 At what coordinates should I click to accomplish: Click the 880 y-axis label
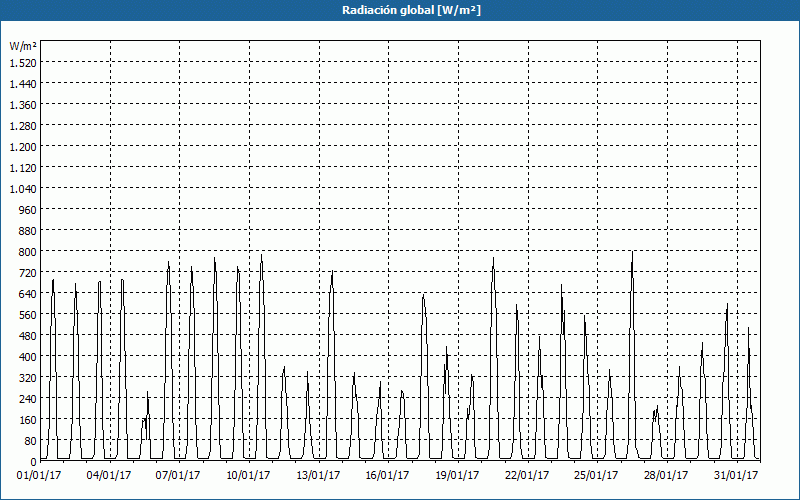click(29, 231)
